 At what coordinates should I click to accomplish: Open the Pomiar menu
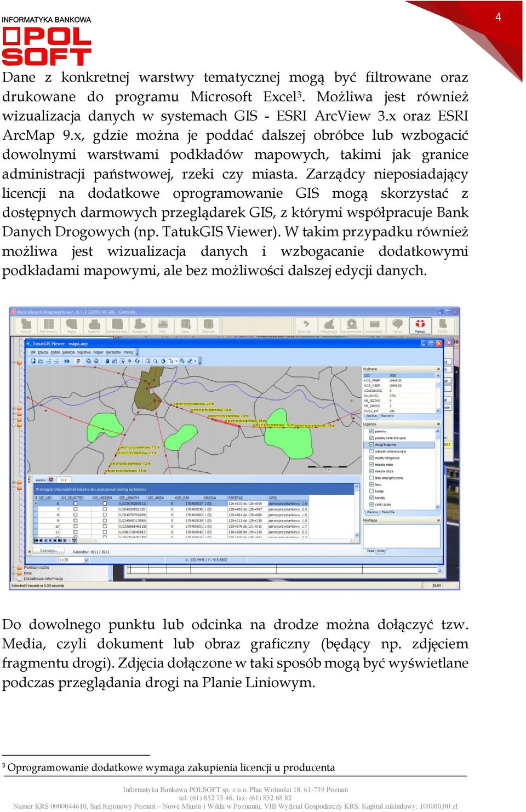[x=98, y=352]
